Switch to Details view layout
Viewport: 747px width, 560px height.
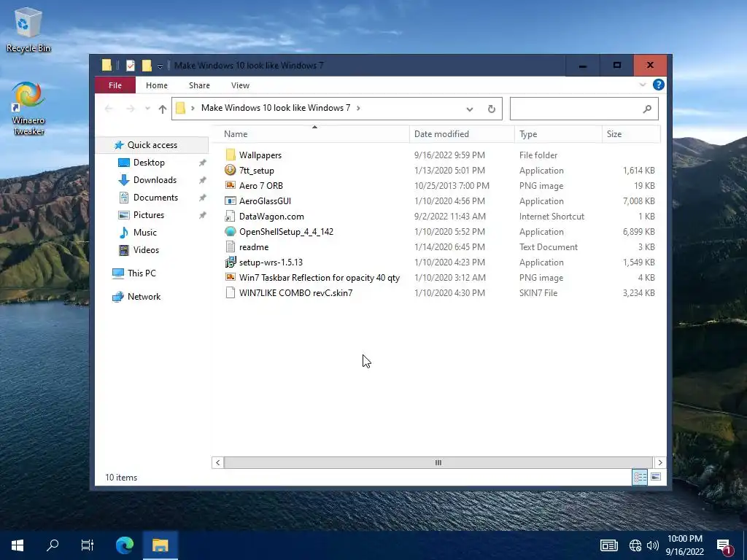[x=640, y=477]
